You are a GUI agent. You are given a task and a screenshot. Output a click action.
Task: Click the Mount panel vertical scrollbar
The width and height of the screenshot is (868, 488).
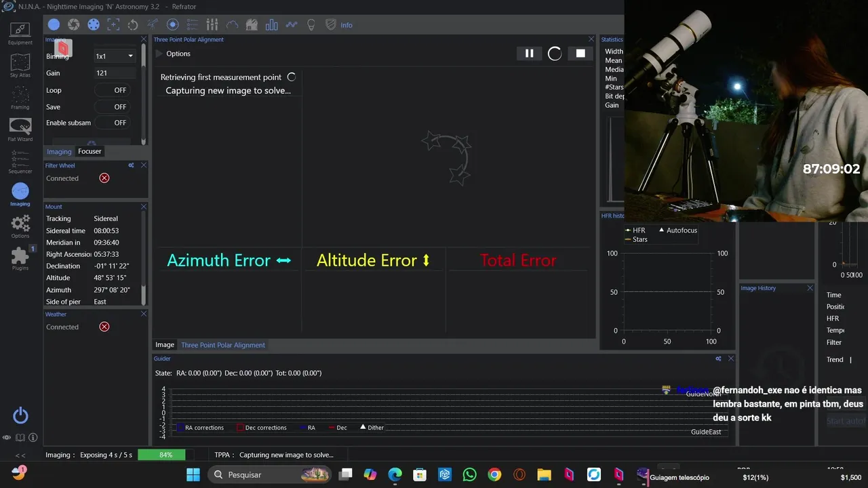click(x=143, y=258)
